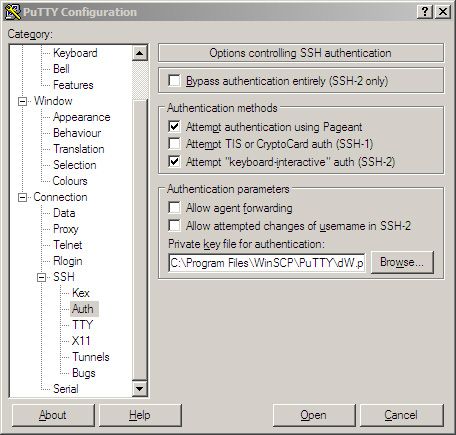Select Bell category
This screenshot has height=435, width=456.
pos(61,69)
